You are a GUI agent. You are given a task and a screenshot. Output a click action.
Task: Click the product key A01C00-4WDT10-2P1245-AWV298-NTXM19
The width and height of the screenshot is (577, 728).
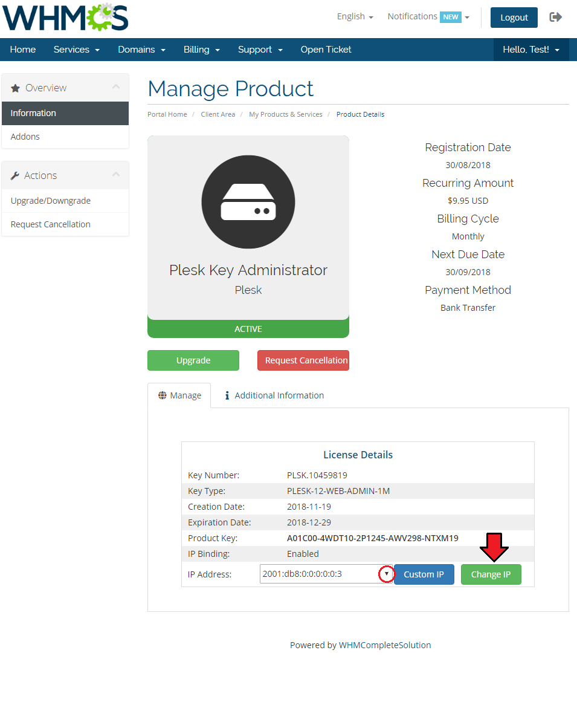click(373, 538)
